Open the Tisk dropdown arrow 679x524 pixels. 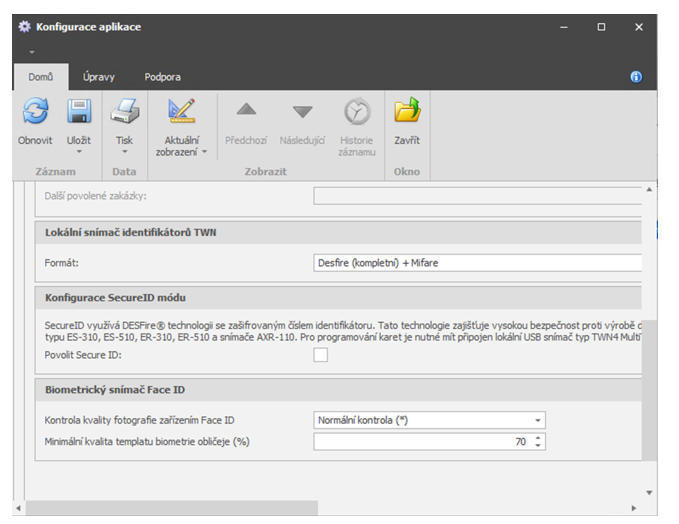pyautogui.click(x=125, y=153)
